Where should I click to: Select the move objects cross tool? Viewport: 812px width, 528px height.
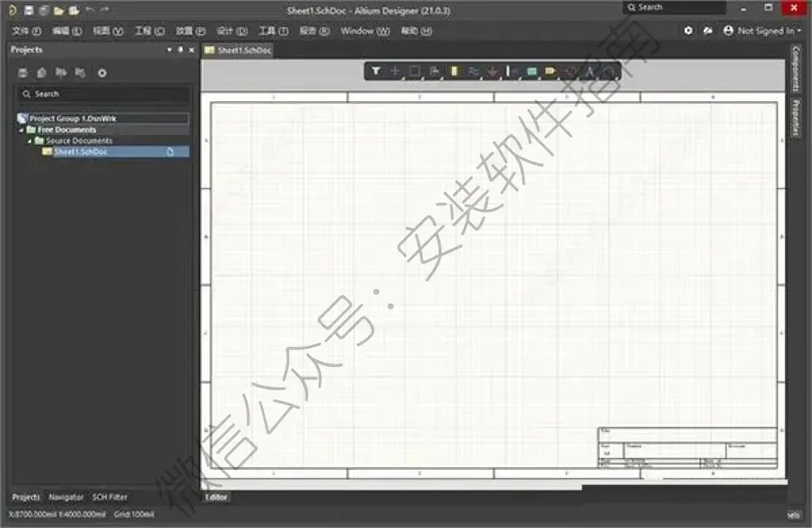(395, 71)
